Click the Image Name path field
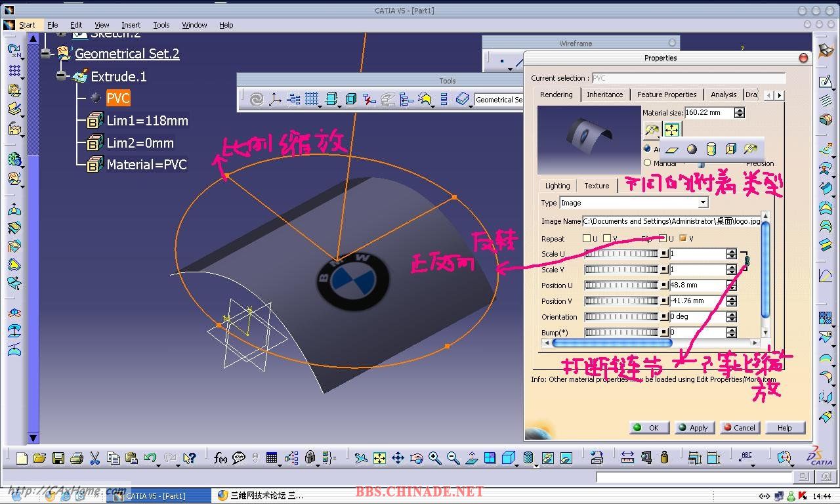The width and height of the screenshot is (840, 504). (x=671, y=221)
